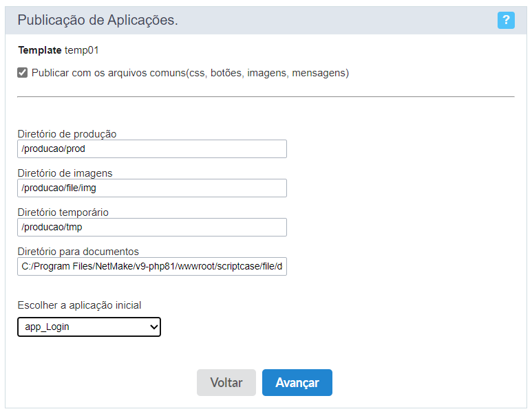Click the Diretório de imagens label
The image size is (532, 418).
pyautogui.click(x=65, y=173)
